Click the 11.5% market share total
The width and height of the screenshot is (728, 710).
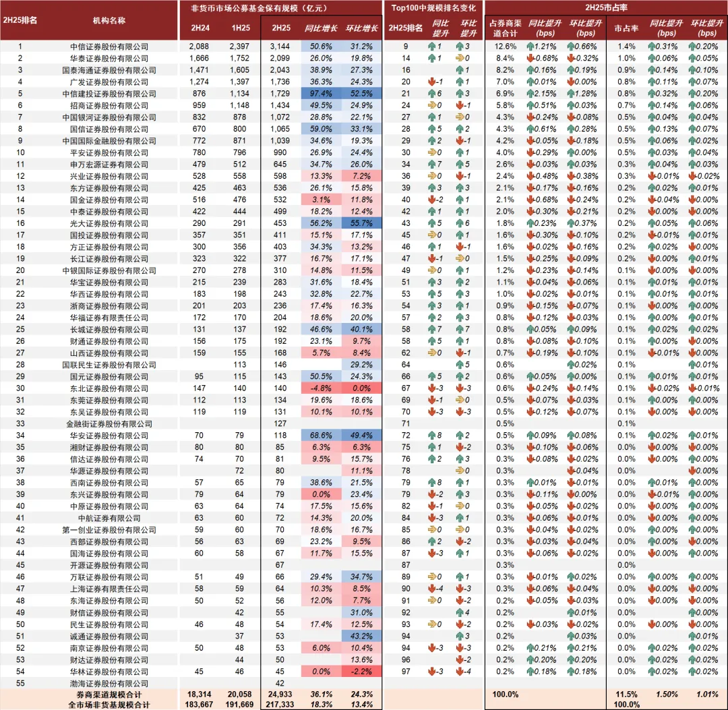(626, 694)
